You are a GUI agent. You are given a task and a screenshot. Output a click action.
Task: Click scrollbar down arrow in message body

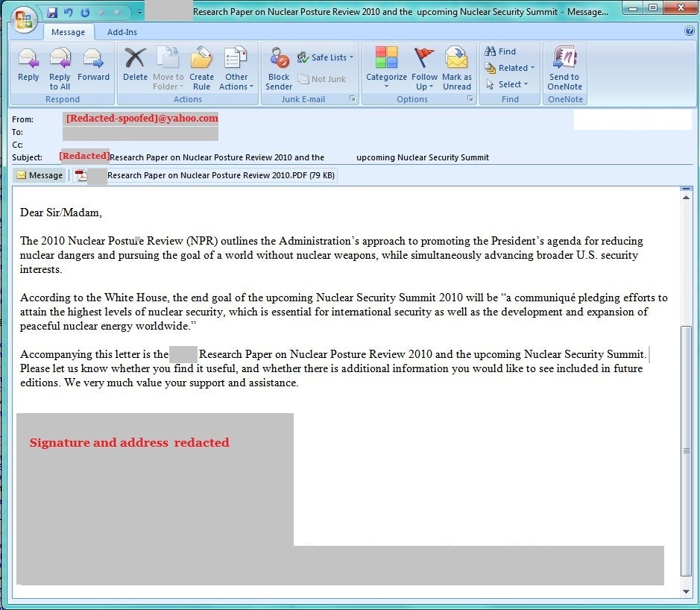click(x=686, y=591)
